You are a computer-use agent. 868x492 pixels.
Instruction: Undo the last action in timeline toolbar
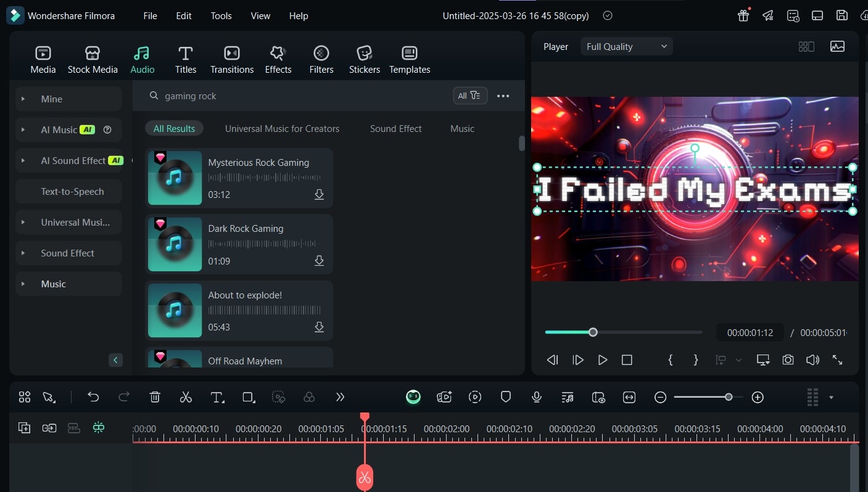coord(93,397)
